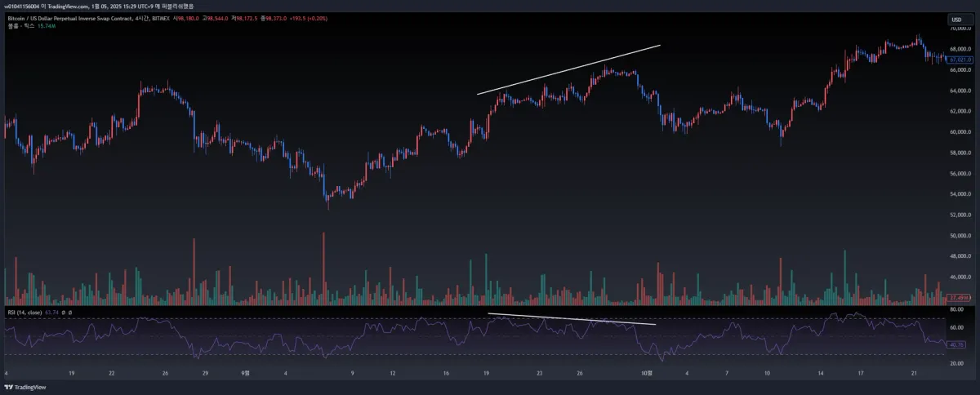This screenshot has height=395, width=980.
Task: Click the 10월 time axis label
Action: [x=648, y=374]
